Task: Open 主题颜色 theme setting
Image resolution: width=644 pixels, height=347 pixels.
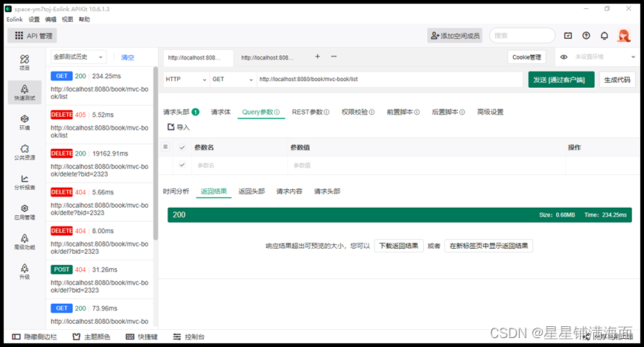Action: pyautogui.click(x=92, y=337)
